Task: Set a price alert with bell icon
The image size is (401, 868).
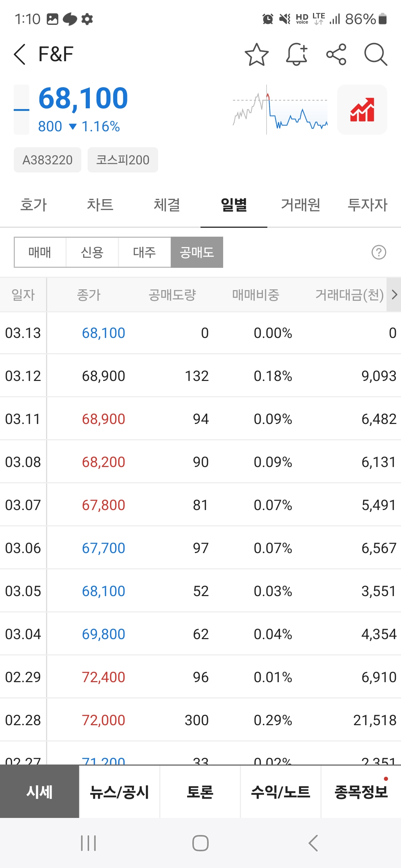Action: 297,55
